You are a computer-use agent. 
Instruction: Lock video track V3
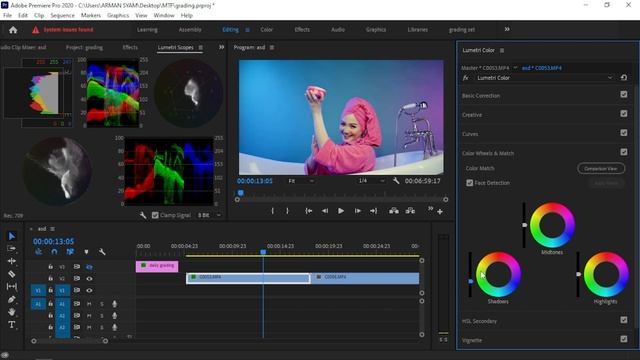[x=51, y=267]
